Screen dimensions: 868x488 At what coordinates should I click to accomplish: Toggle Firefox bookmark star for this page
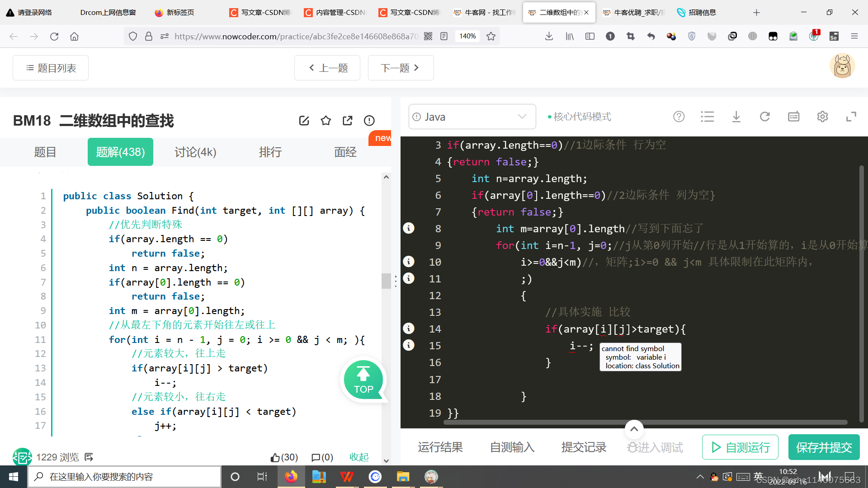491,36
